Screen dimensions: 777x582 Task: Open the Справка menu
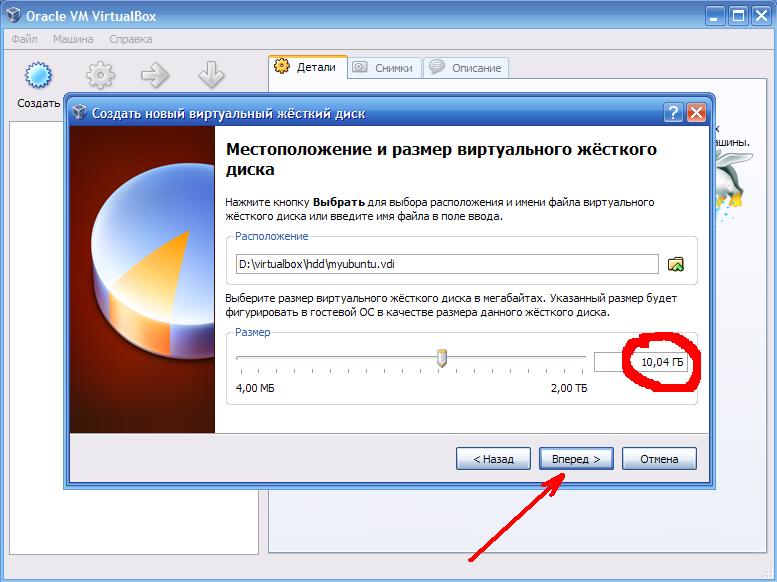(130, 39)
